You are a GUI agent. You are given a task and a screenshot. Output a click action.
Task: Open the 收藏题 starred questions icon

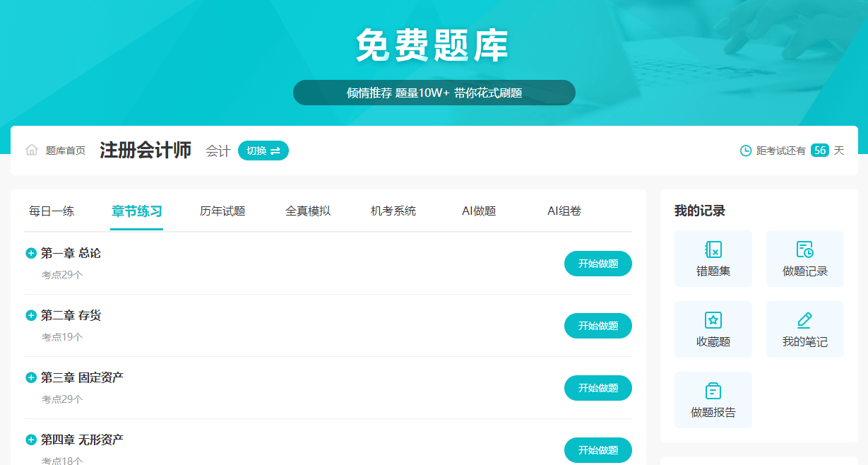(x=713, y=320)
